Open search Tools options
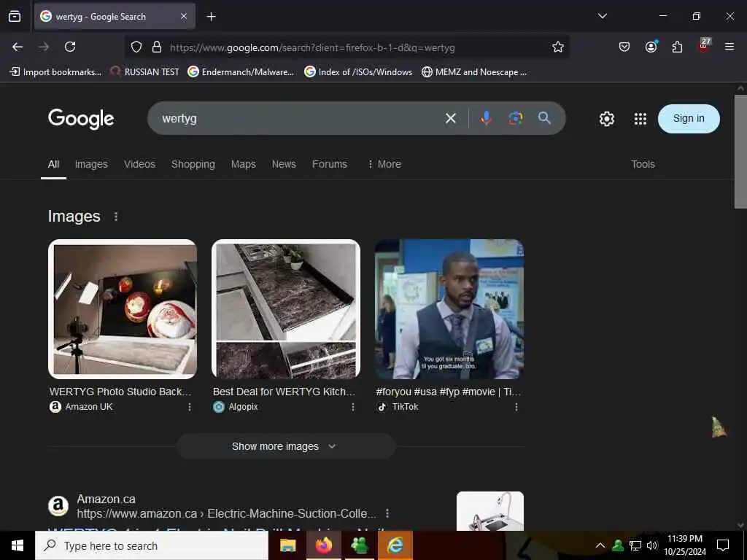 click(x=643, y=164)
